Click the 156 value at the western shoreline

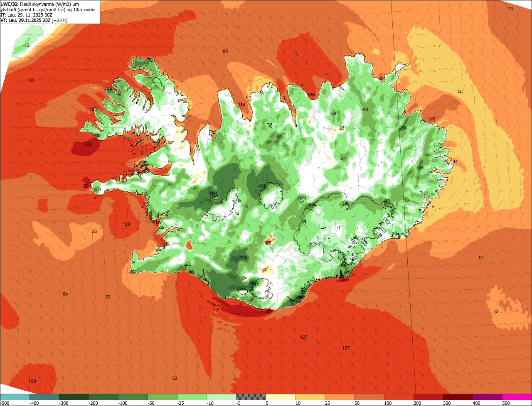[x=157, y=223]
